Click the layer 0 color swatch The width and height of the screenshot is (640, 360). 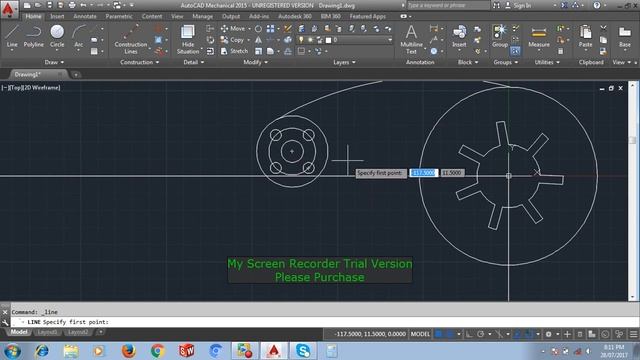pyautogui.click(x=328, y=40)
